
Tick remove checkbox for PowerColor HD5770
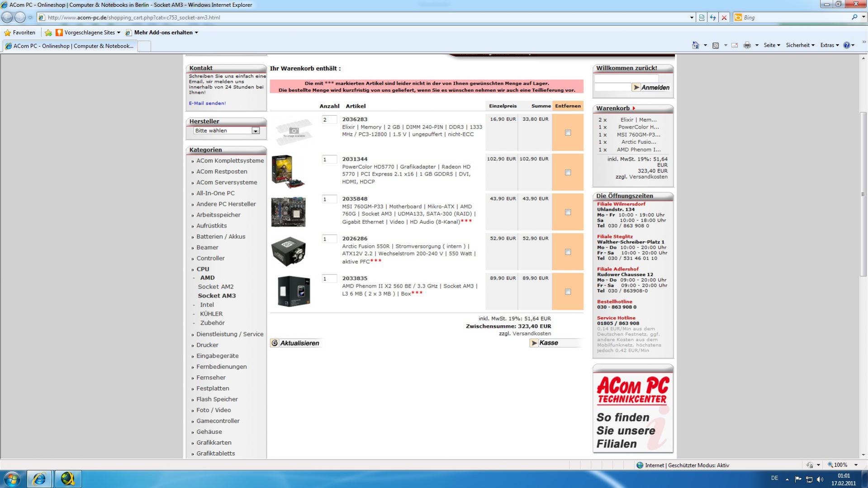(568, 172)
